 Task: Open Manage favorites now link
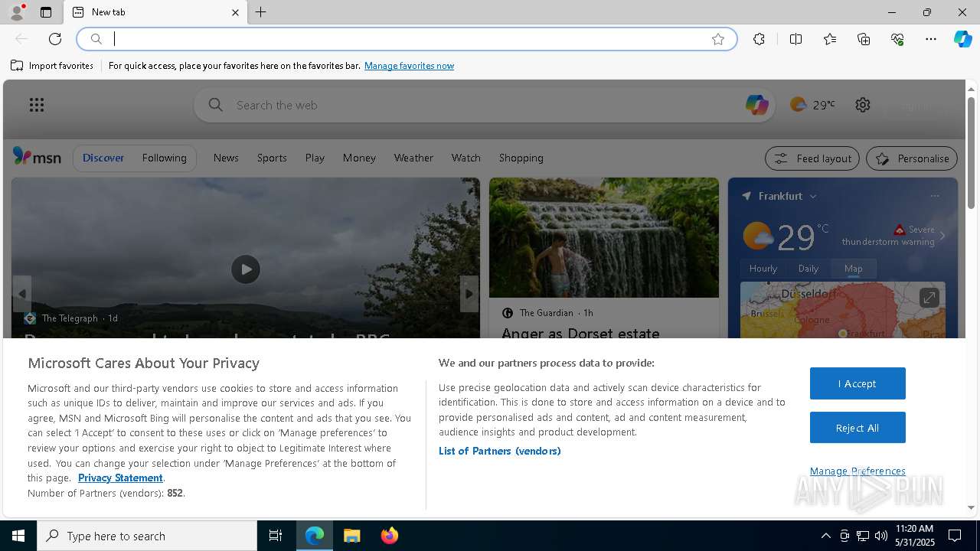pyautogui.click(x=409, y=66)
